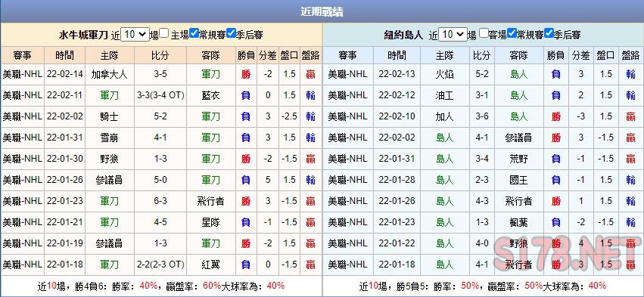Image resolution: width=644 pixels, height=297 pixels.
Task: Enable the 客場 checkbox for 紐約島人
Action: (x=484, y=33)
